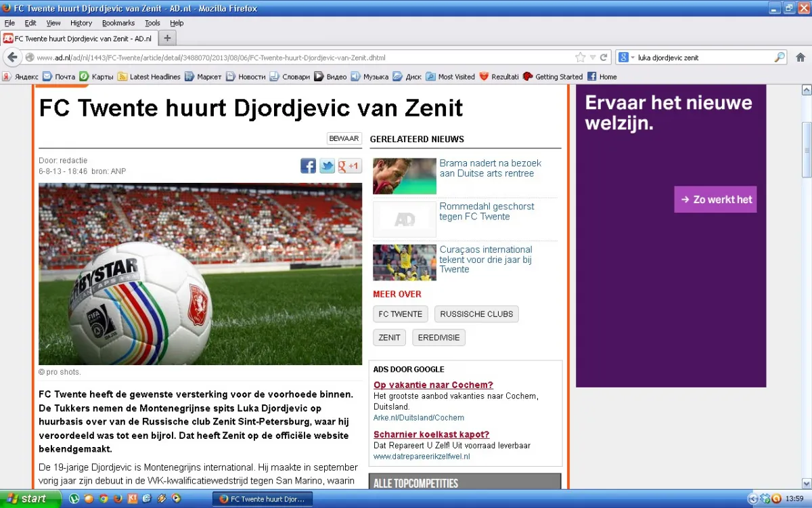Launch Chrome from quick launch
812x508 pixels.
coord(104,499)
